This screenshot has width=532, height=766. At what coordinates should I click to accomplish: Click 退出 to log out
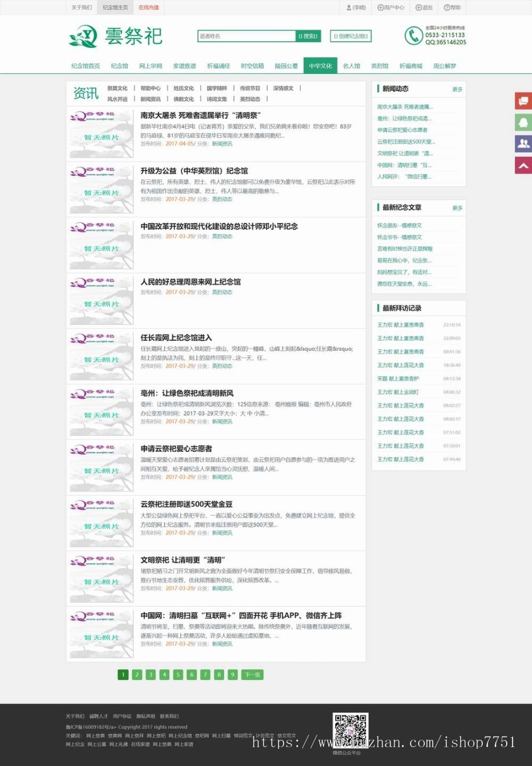[x=424, y=8]
